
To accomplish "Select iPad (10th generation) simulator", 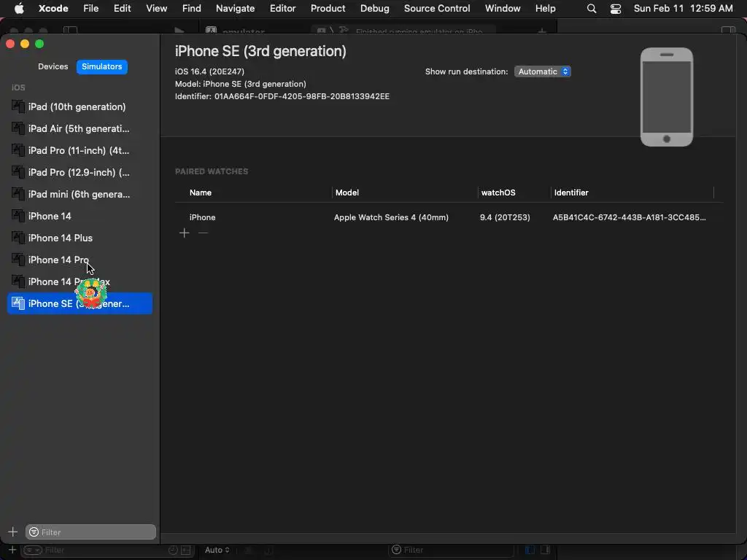I will coord(80,106).
